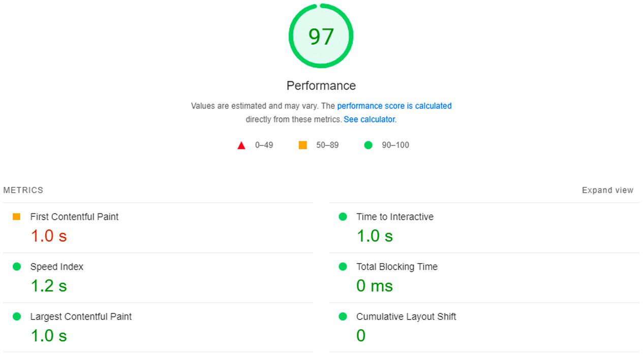
Task: Click the green dot beside Time to Interactive
Action: [343, 217]
